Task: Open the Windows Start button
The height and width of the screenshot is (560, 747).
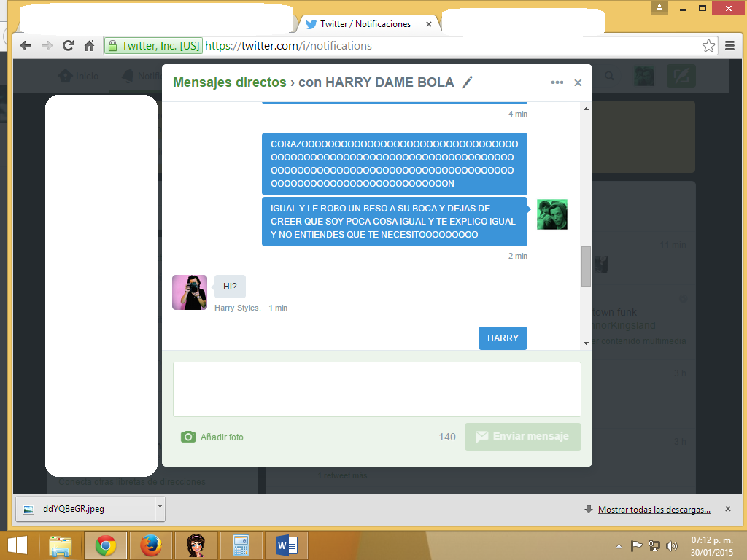Action: 18,545
